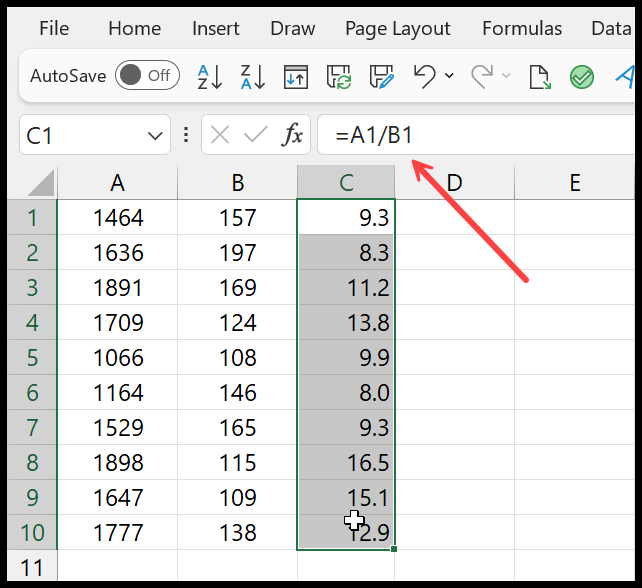Viewport: 642px width, 588px height.
Task: Click cell containing 165
Action: tap(237, 427)
